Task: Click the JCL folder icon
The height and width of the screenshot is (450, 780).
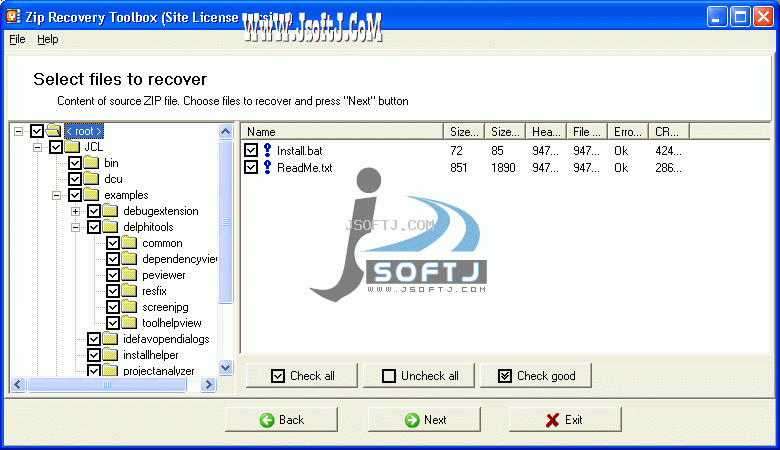Action: [x=73, y=147]
